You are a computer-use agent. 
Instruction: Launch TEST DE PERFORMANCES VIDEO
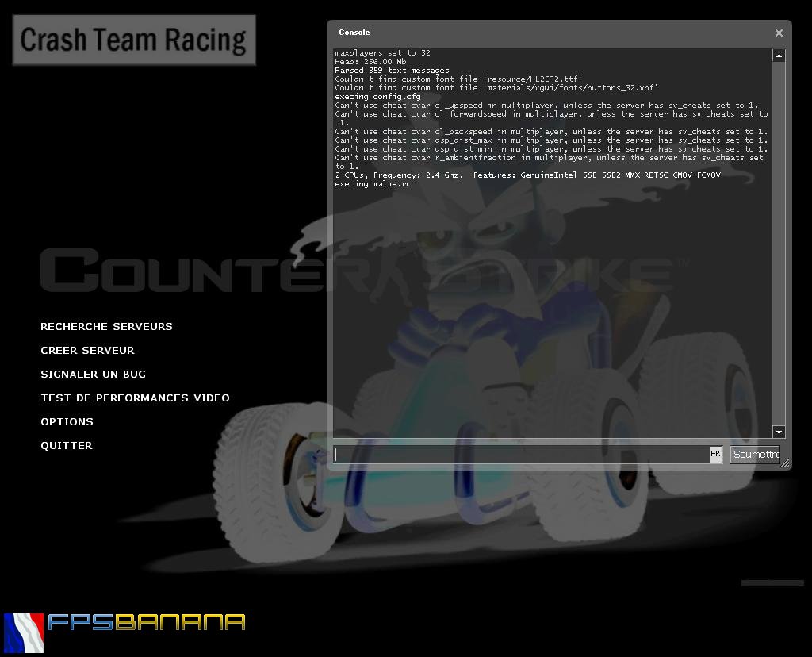click(135, 398)
